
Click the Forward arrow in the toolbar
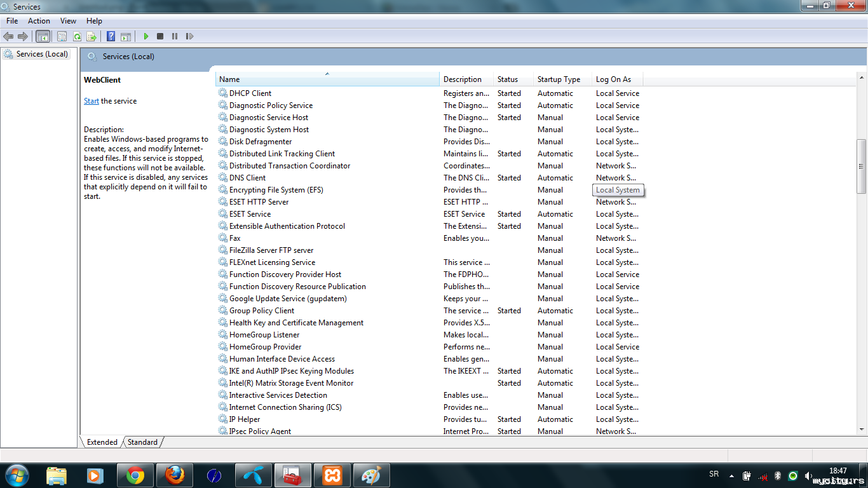coord(23,36)
